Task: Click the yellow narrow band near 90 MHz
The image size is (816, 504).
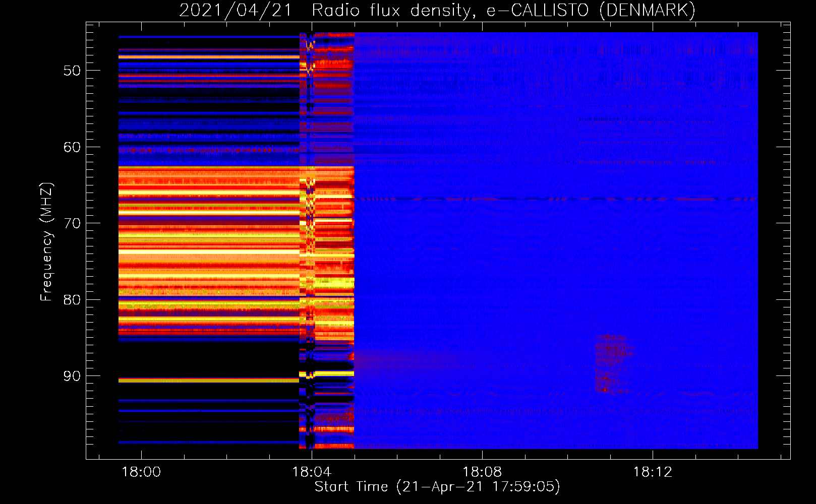Action: tap(209, 381)
